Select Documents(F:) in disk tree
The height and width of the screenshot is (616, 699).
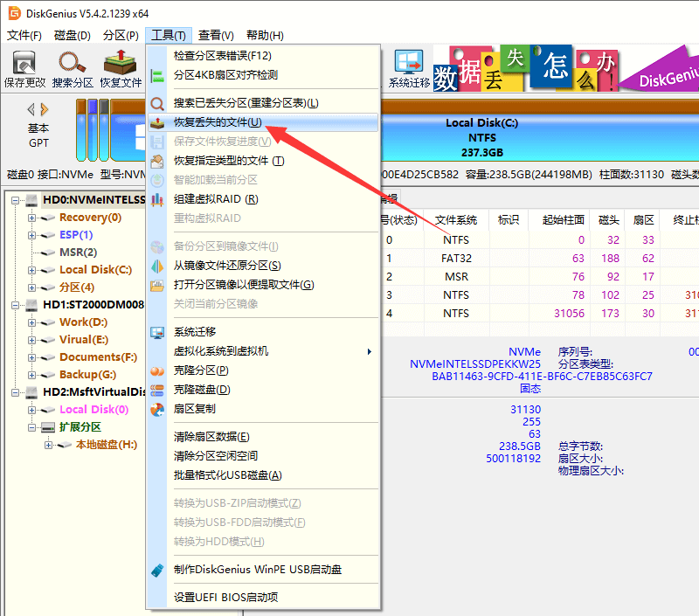click(x=98, y=357)
